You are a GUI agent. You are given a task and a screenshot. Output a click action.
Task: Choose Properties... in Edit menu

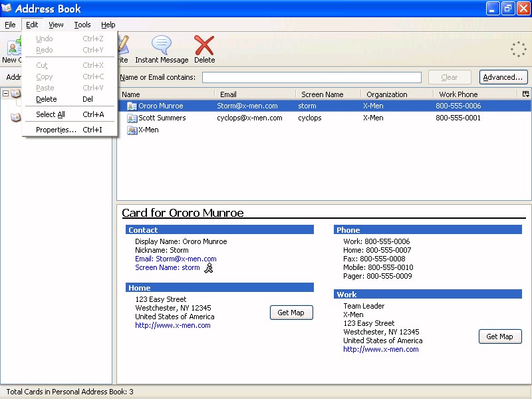pyautogui.click(x=70, y=130)
